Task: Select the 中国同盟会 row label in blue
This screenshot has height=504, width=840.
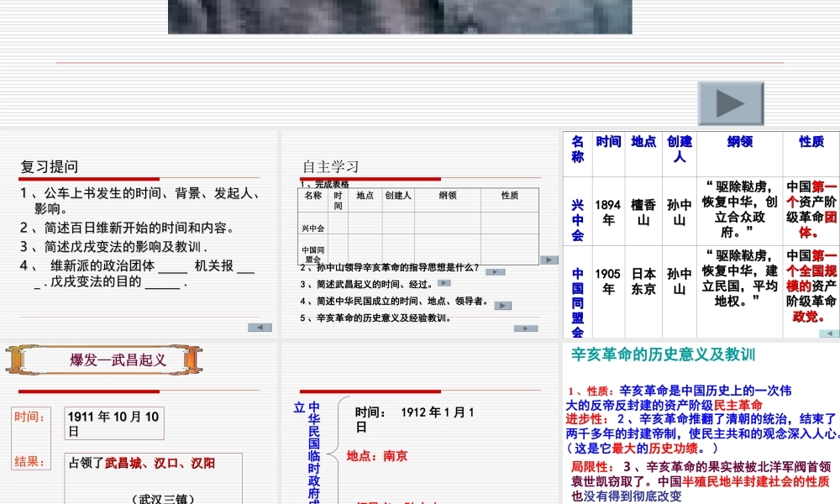Action: [x=578, y=303]
